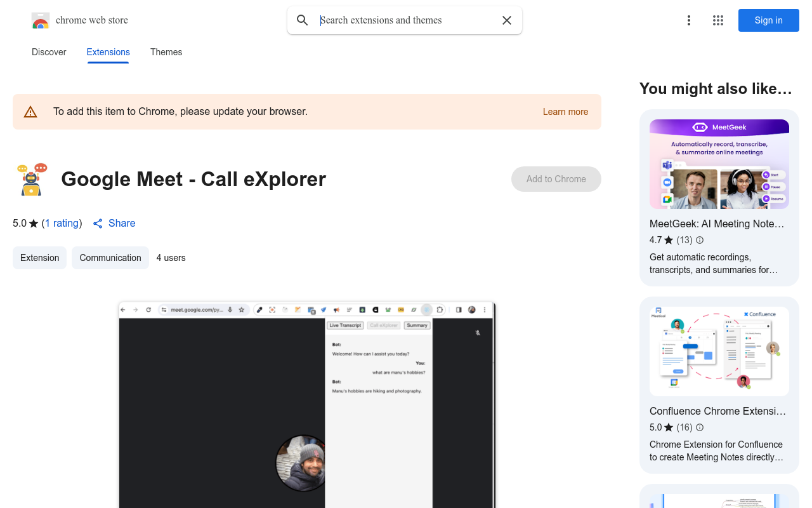This screenshot has width=812, height=508.
Task: Select the Extension category chip
Action: (x=39, y=258)
